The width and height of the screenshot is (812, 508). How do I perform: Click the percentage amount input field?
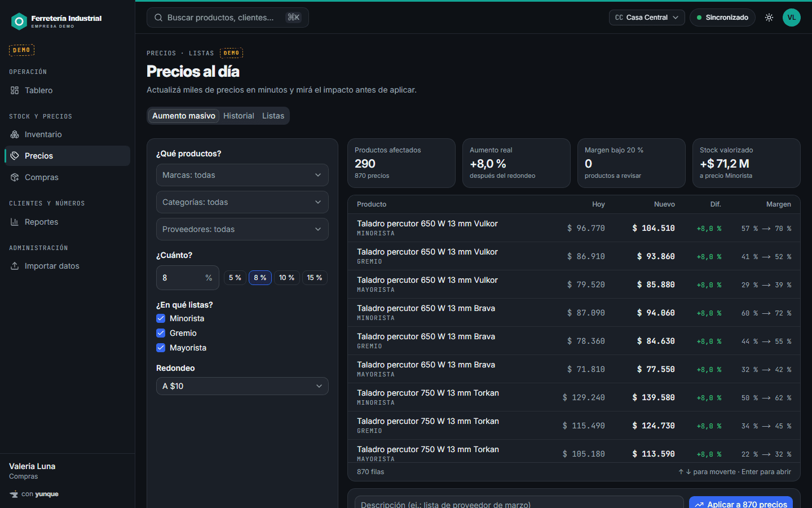click(x=188, y=278)
